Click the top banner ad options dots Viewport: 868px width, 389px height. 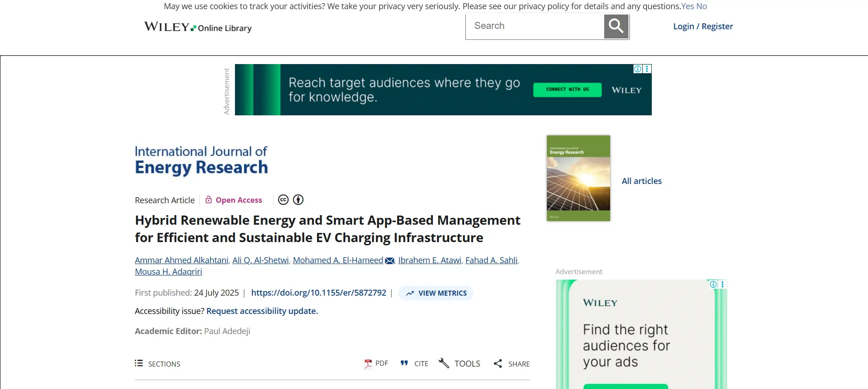tap(647, 69)
